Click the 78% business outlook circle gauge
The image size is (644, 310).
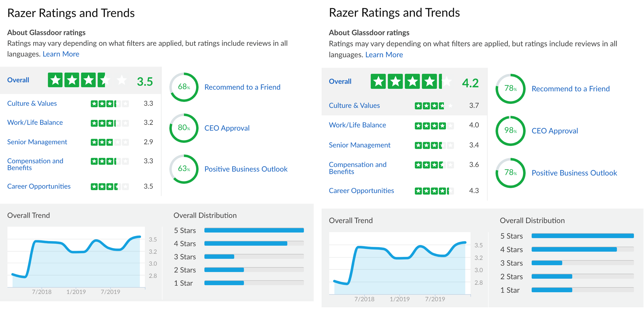click(x=510, y=173)
